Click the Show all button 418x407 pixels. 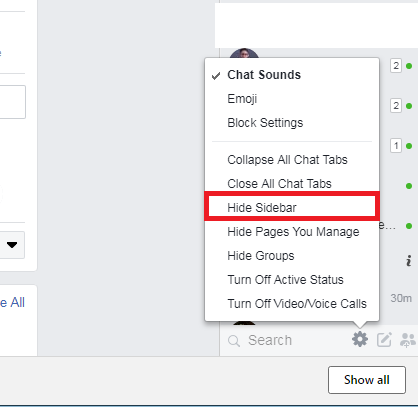[x=367, y=380]
